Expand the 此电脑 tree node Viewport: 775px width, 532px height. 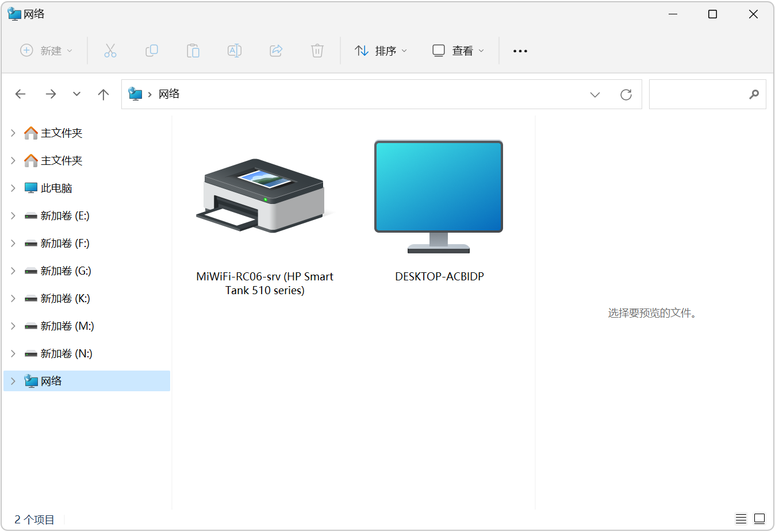[13, 188]
